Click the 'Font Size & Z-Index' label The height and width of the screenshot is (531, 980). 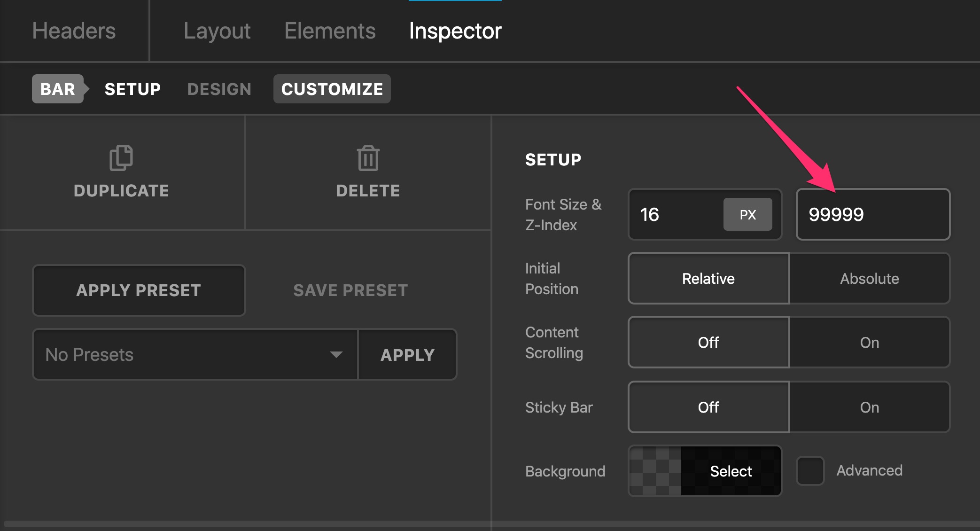click(563, 215)
